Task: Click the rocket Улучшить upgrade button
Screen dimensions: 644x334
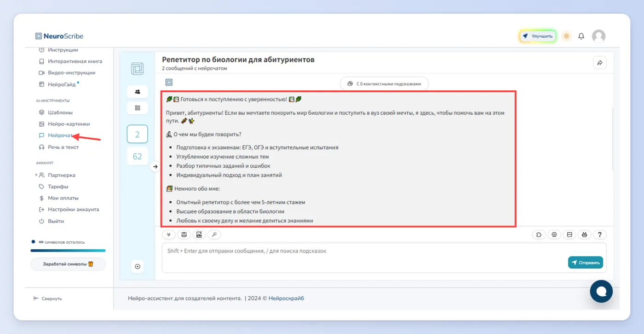Action: click(x=538, y=36)
